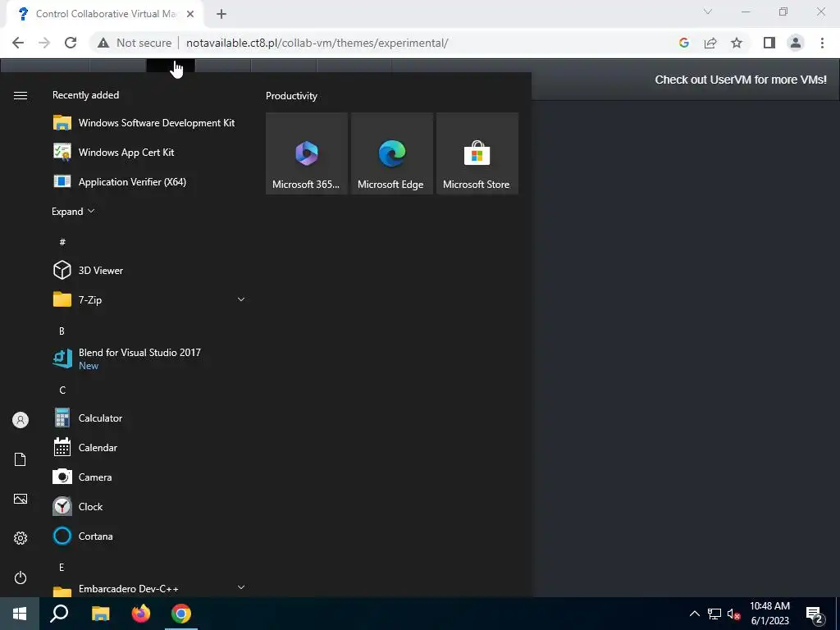The width and height of the screenshot is (840, 630).
Task: Click letter B section header
Action: click(x=62, y=331)
